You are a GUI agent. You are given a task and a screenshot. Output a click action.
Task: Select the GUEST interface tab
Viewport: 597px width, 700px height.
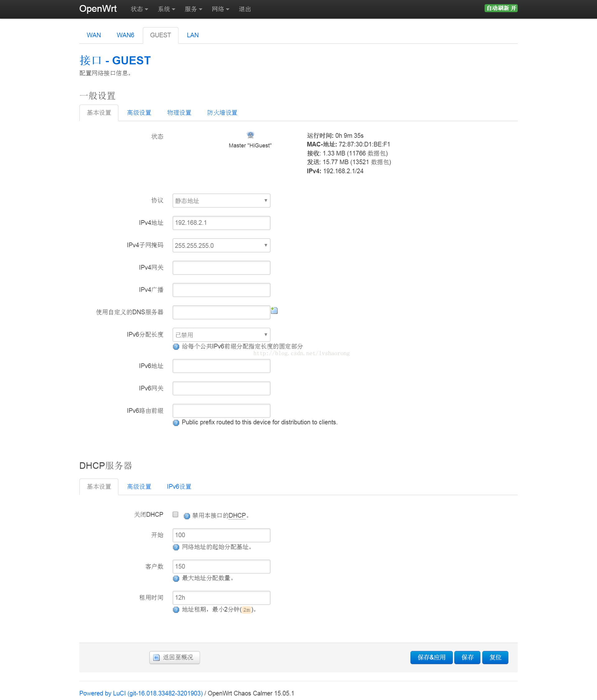click(x=160, y=35)
